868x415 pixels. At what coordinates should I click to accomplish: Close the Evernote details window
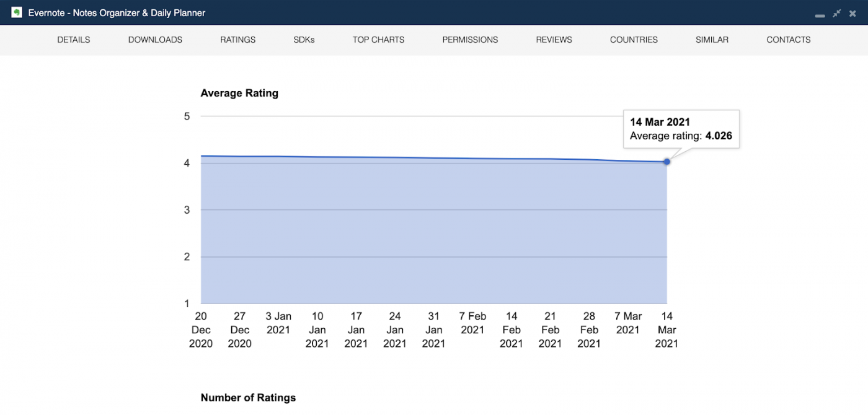[853, 13]
